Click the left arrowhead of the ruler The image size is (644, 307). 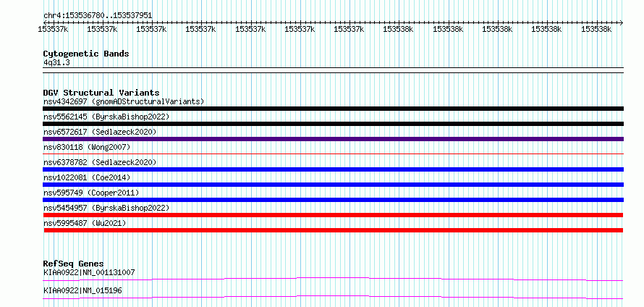(44, 22)
